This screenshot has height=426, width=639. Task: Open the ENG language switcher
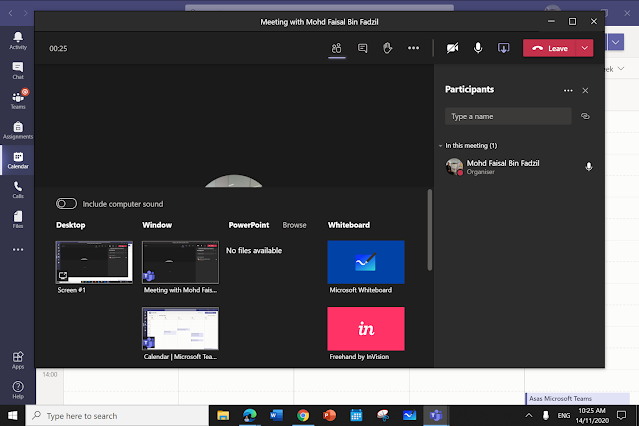[564, 415]
